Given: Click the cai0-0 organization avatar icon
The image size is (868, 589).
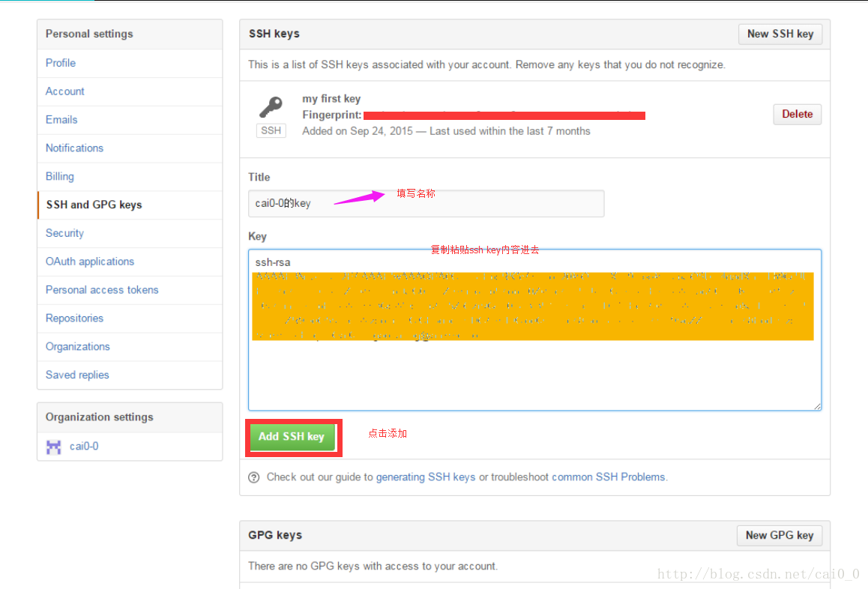Looking at the screenshot, I should (54, 447).
